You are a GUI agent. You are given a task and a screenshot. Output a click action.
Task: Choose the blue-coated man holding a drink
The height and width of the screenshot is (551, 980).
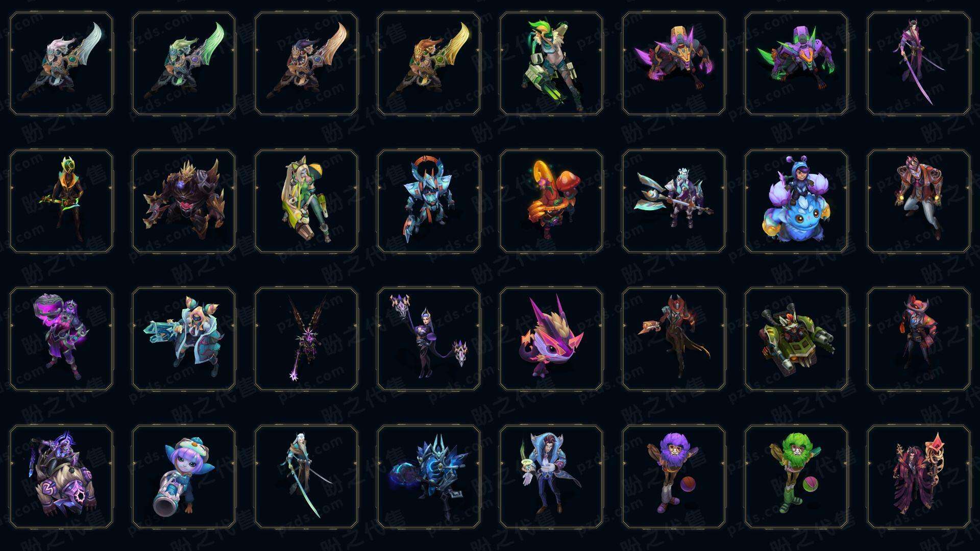(x=551, y=477)
